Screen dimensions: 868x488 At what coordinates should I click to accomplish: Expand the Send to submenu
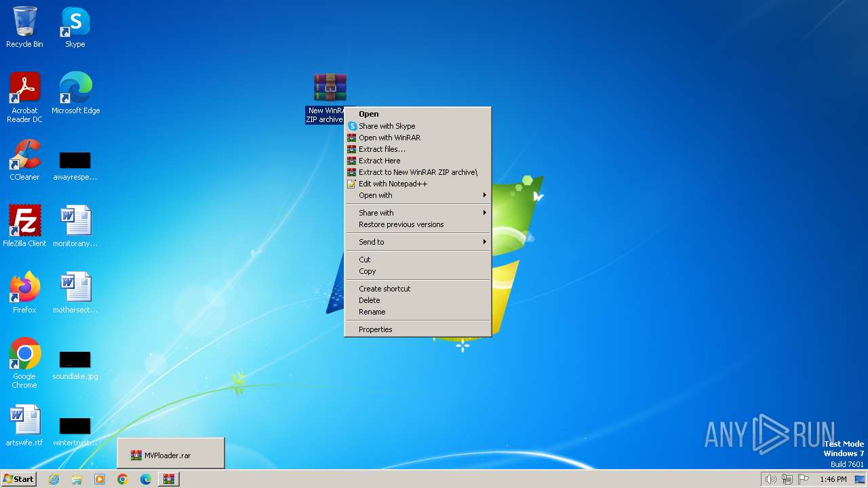tap(418, 242)
